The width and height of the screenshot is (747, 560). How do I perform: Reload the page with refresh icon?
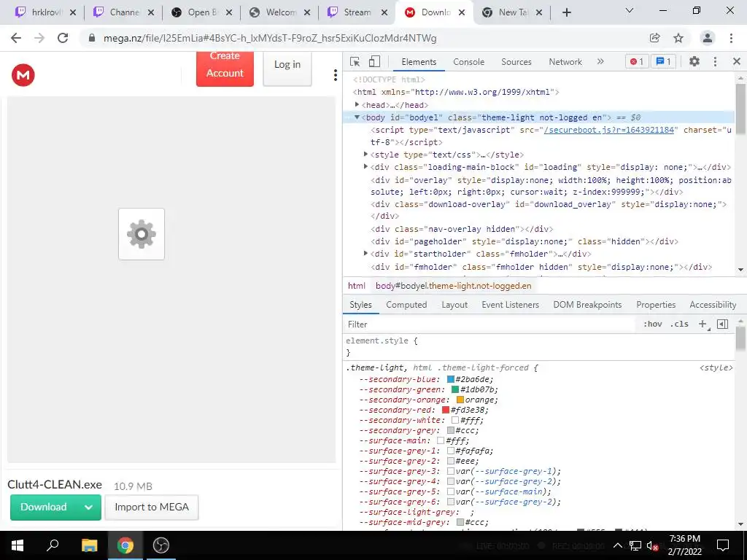[x=63, y=38]
